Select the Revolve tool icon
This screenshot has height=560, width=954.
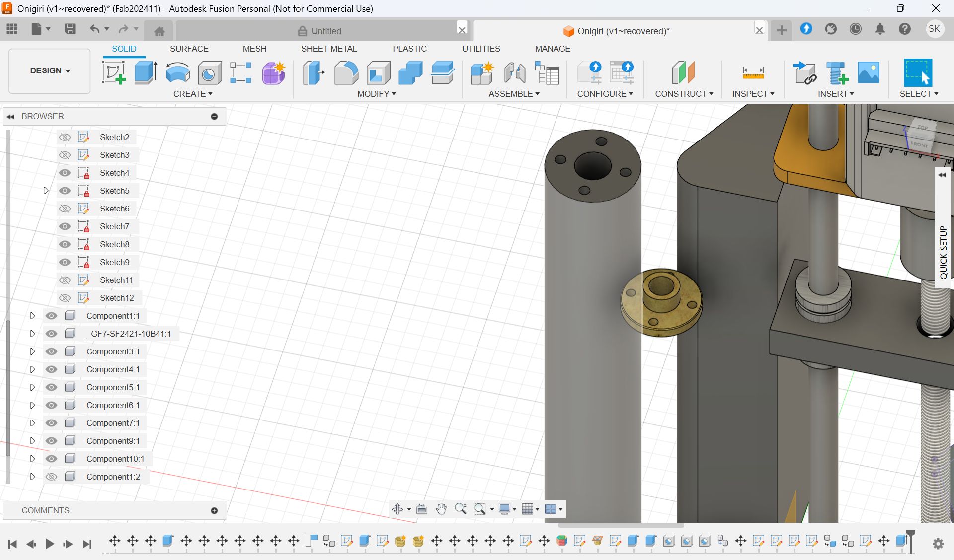[x=177, y=73]
